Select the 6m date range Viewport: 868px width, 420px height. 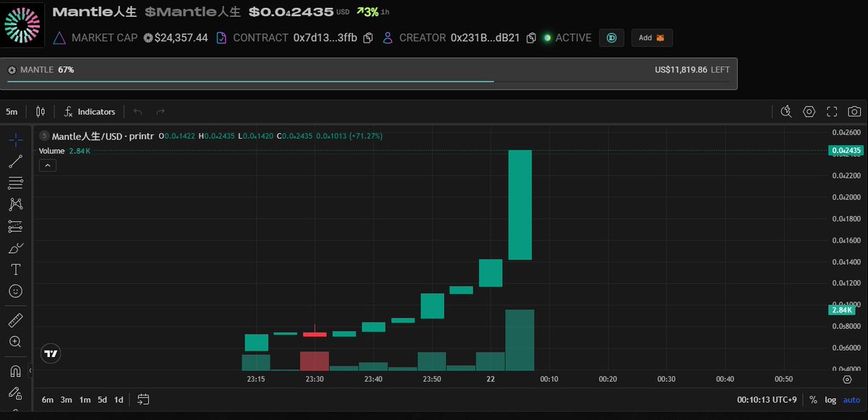(x=48, y=400)
